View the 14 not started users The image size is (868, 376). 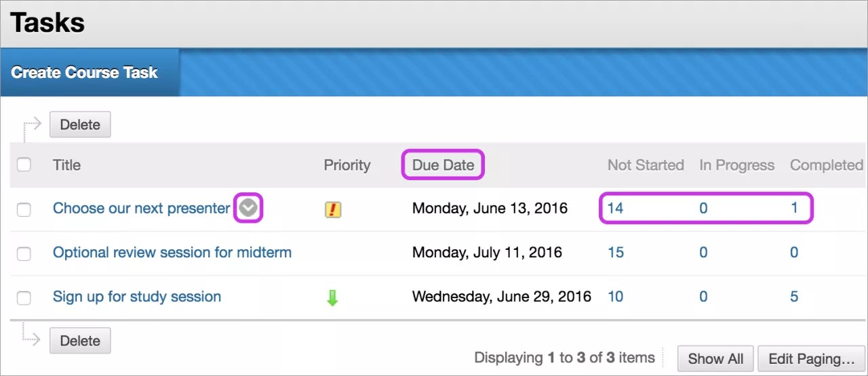pos(615,209)
